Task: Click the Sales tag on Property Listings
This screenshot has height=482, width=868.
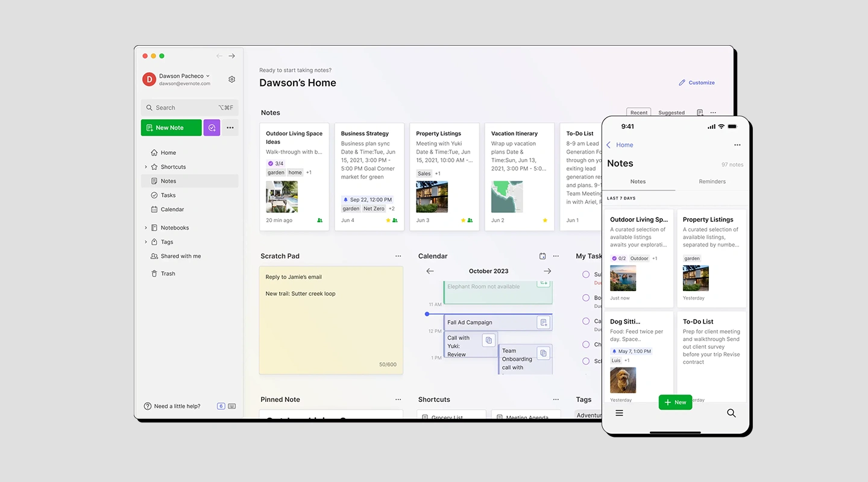Action: click(424, 174)
